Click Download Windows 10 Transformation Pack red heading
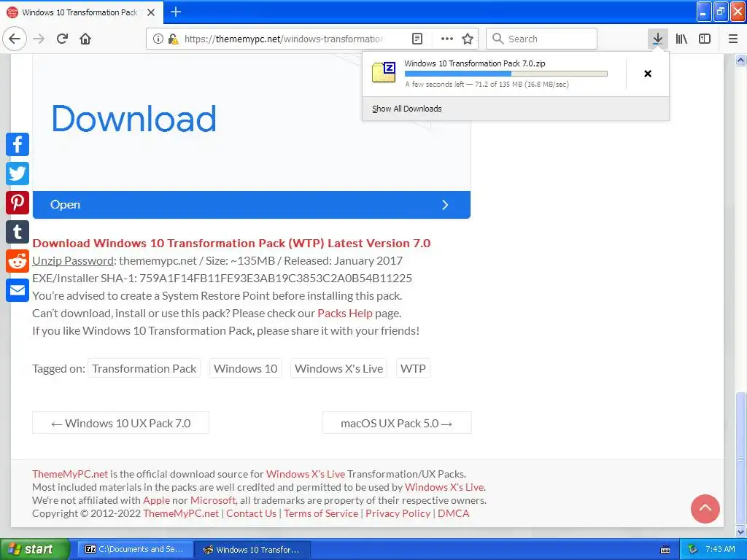This screenshot has height=560, width=747. pos(231,244)
